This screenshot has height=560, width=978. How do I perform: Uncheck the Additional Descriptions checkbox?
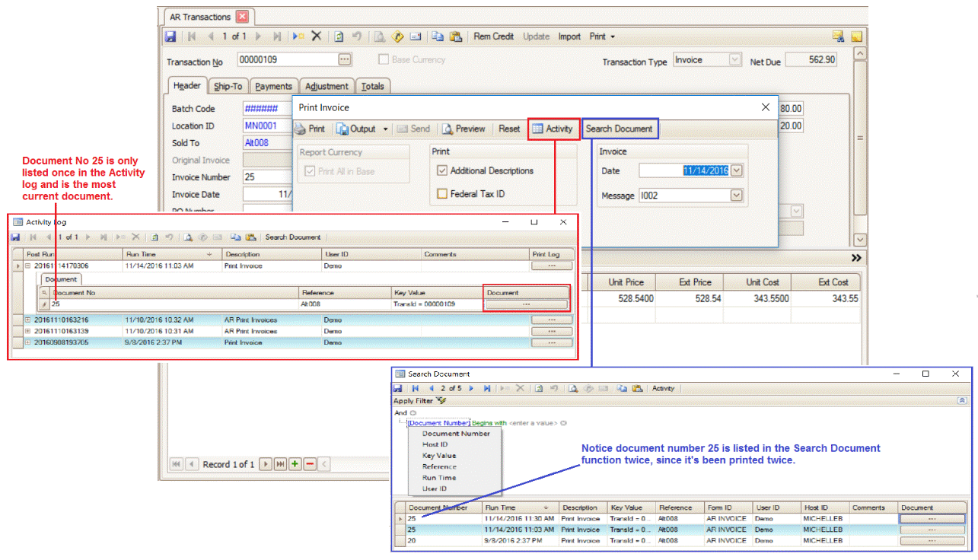click(x=442, y=171)
